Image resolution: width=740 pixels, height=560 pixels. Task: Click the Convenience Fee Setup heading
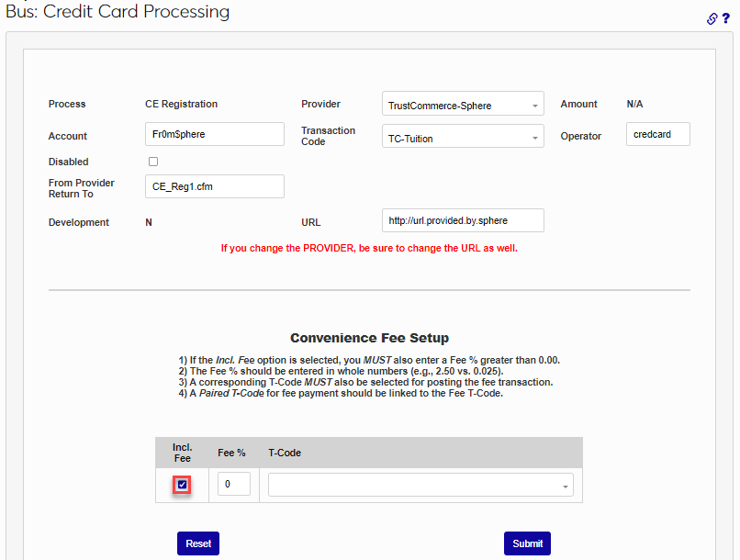point(369,338)
